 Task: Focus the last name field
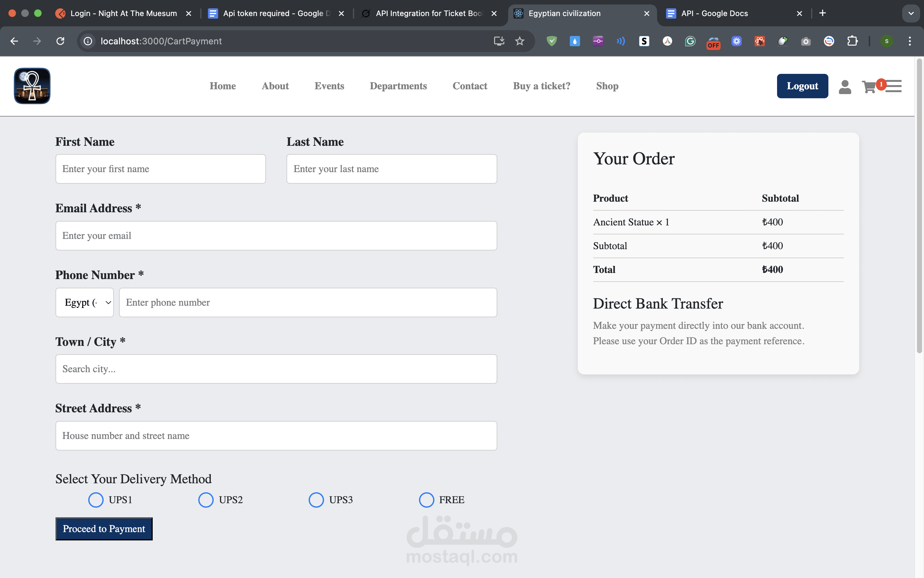392,169
